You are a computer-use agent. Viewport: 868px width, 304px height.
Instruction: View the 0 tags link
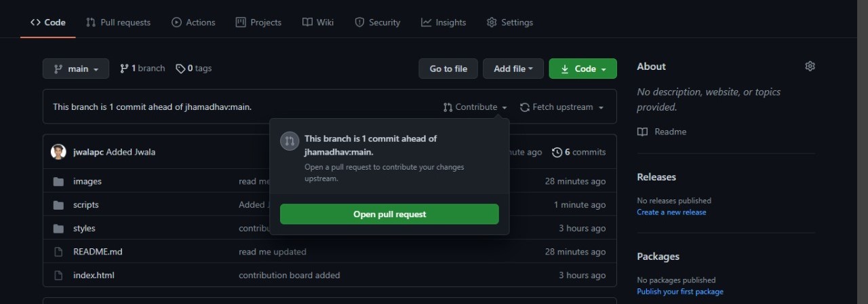click(x=193, y=69)
